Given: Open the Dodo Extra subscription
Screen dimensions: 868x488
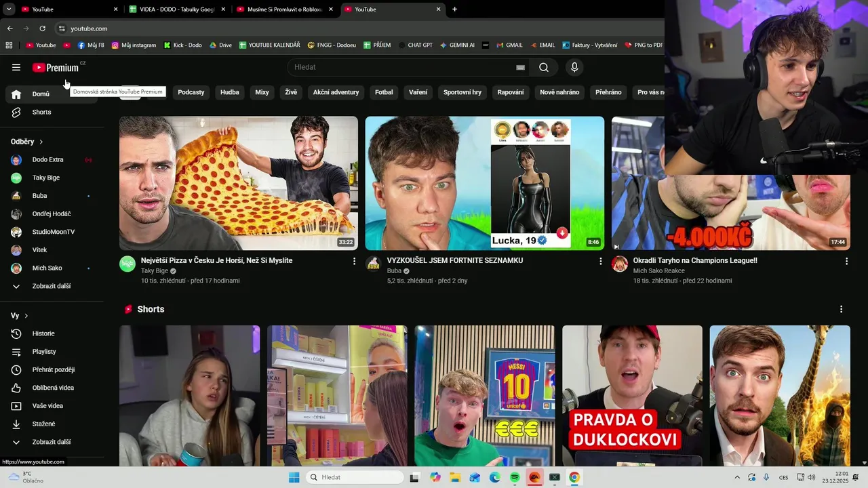Looking at the screenshot, I should tap(52, 160).
